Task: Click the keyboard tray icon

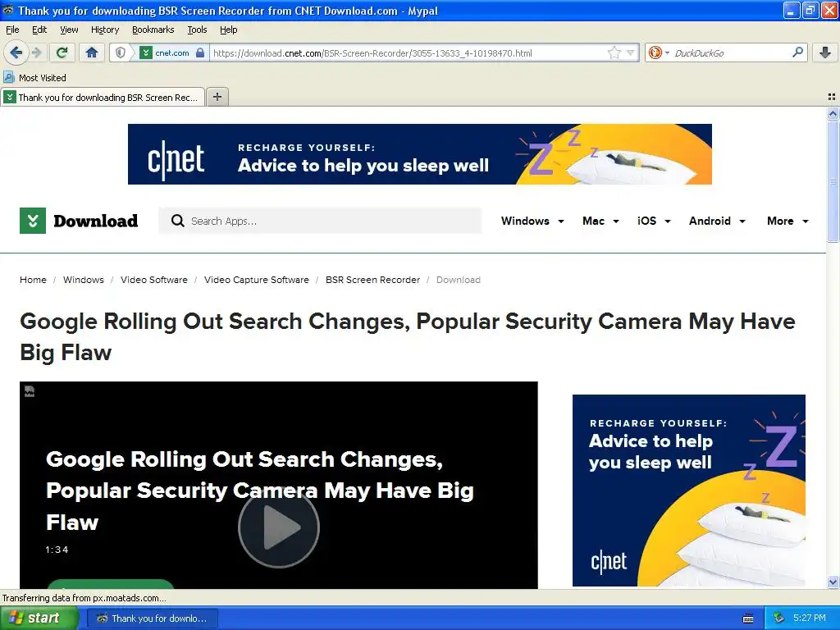Action: (x=748, y=619)
